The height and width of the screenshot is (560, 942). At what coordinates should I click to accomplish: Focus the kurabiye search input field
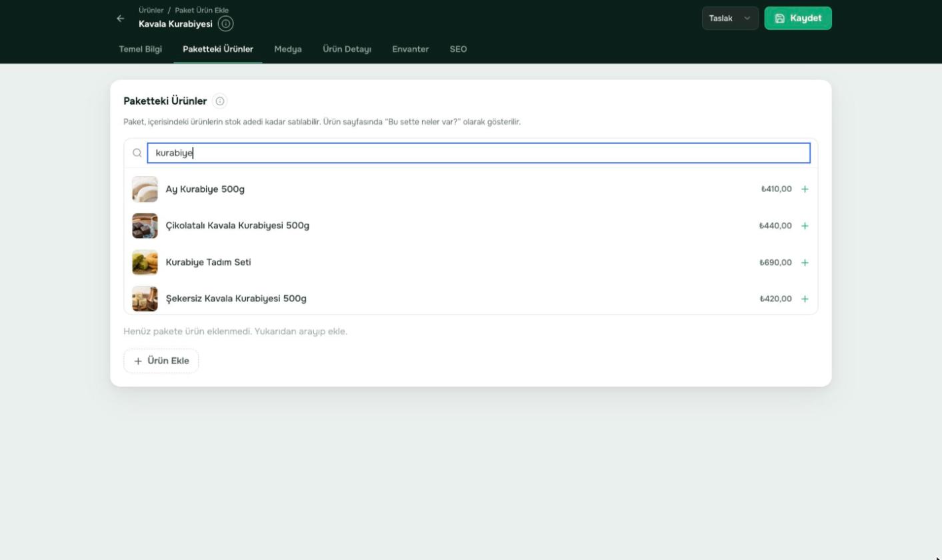pyautogui.click(x=479, y=153)
